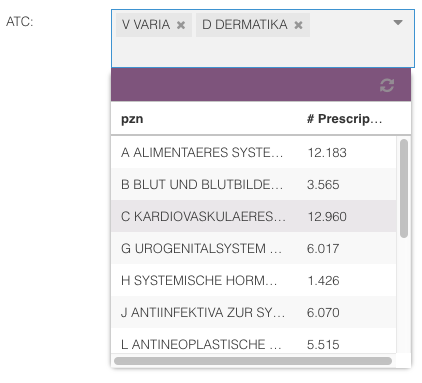Click the V VARIA tag label
This screenshot has width=422, height=383.
tap(146, 25)
